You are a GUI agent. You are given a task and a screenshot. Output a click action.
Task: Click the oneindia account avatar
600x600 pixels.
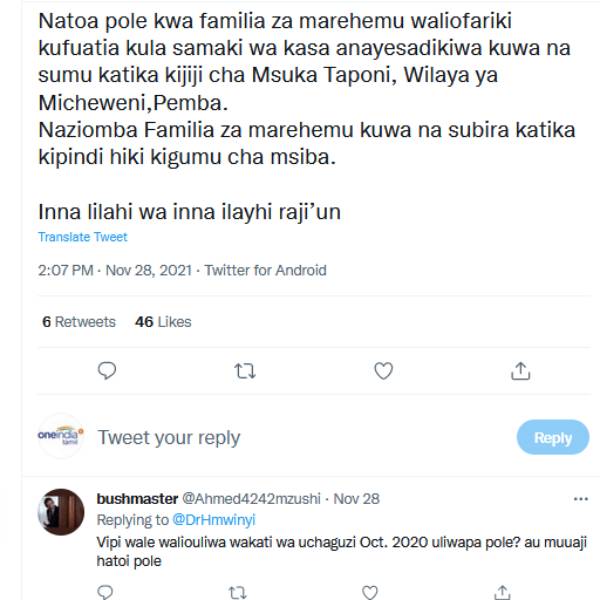[60, 436]
